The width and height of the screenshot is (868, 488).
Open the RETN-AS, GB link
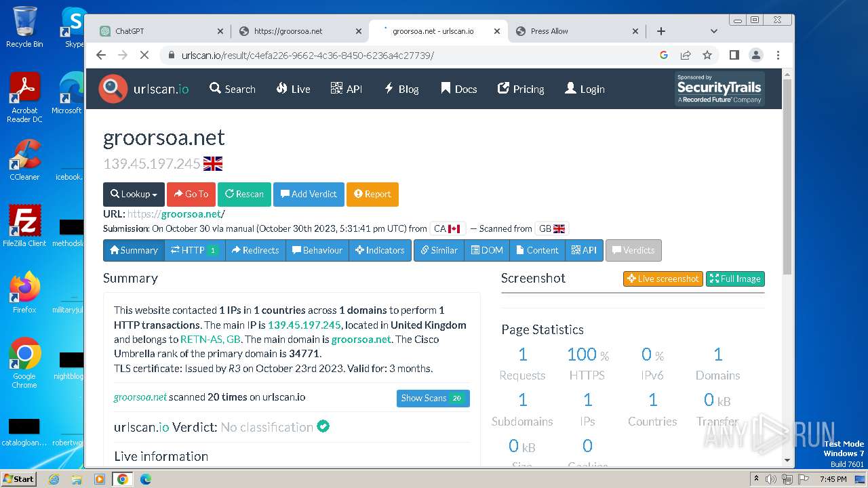coord(210,340)
